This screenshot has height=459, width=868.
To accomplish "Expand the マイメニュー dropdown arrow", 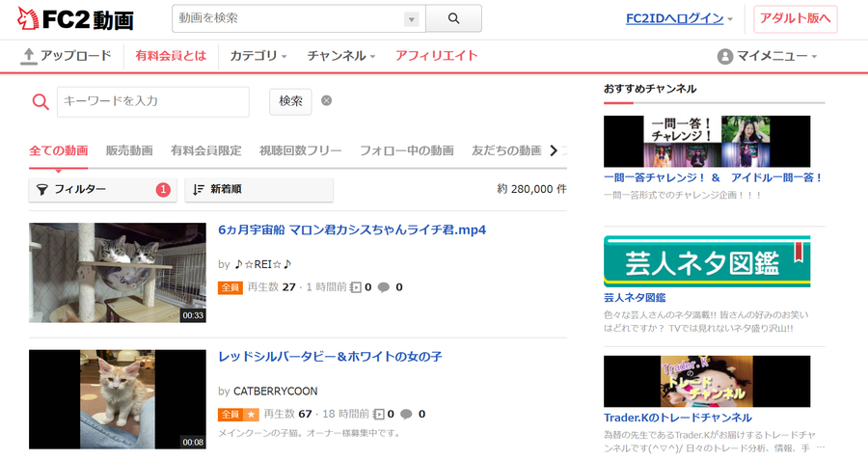I will (x=814, y=57).
